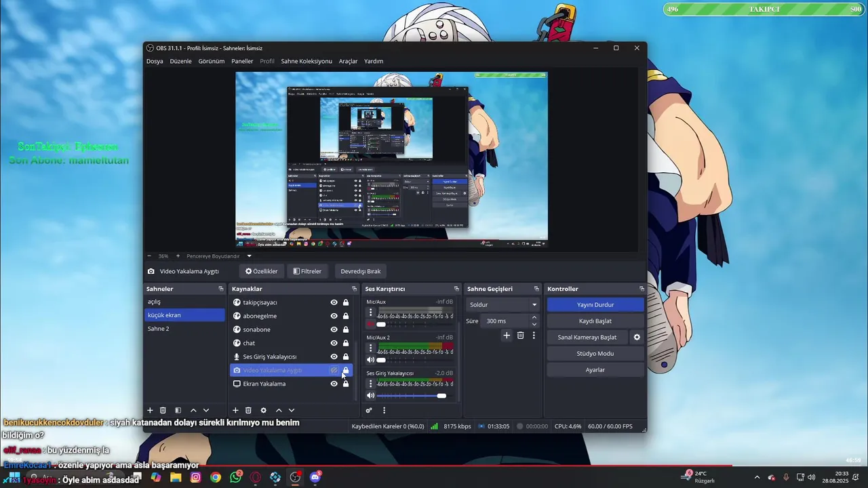
Task: Open advanced audio properties gears icon
Action: click(369, 410)
